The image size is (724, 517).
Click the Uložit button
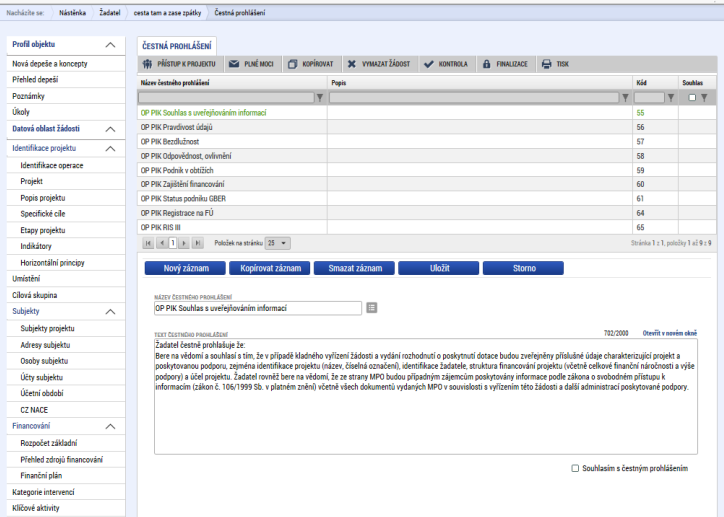click(x=439, y=268)
